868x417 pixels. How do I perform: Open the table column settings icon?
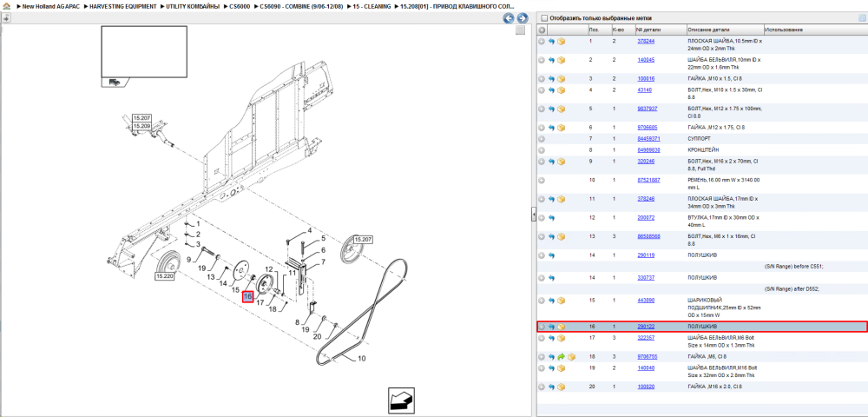(x=862, y=18)
